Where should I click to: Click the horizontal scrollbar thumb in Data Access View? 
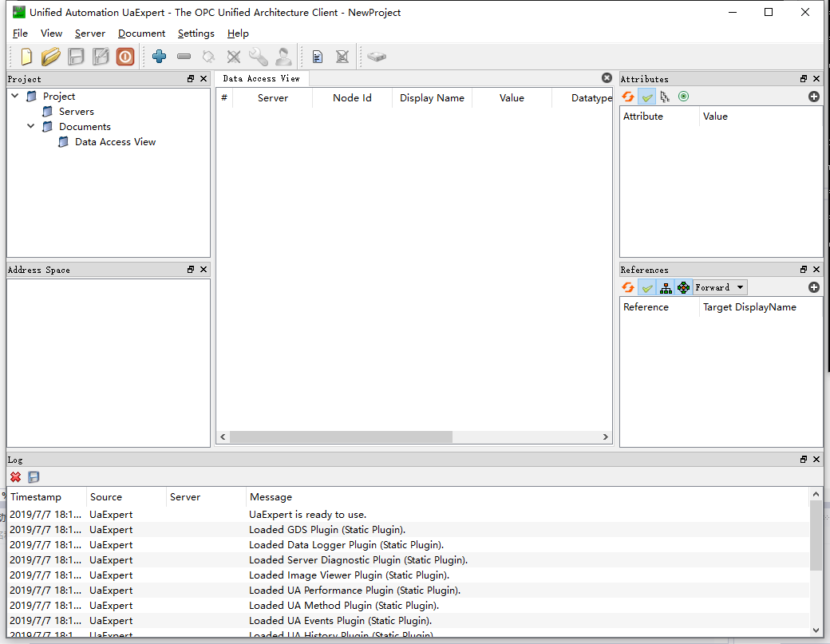341,437
